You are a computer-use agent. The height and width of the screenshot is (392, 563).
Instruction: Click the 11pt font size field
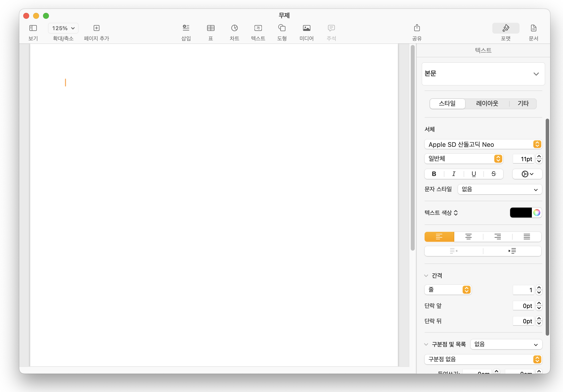tap(523, 159)
